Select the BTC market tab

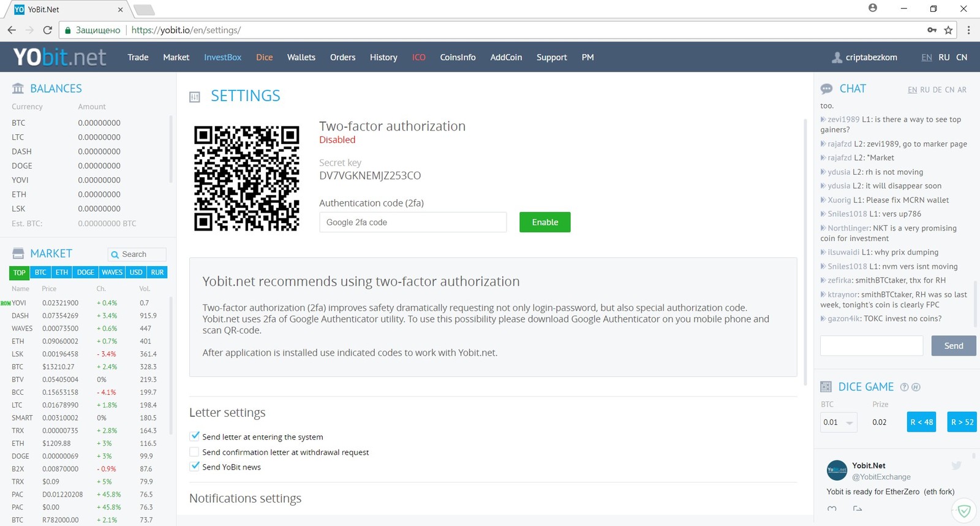[x=40, y=272]
